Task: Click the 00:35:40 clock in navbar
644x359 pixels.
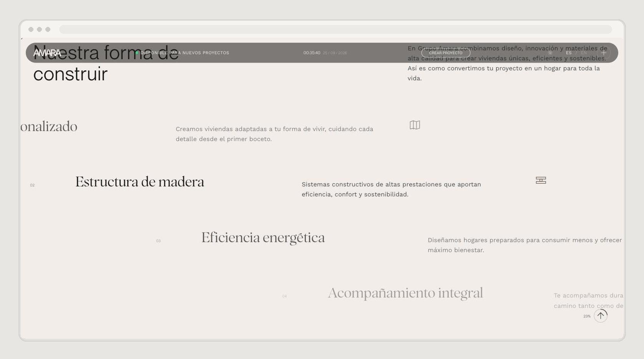Action: pos(312,53)
